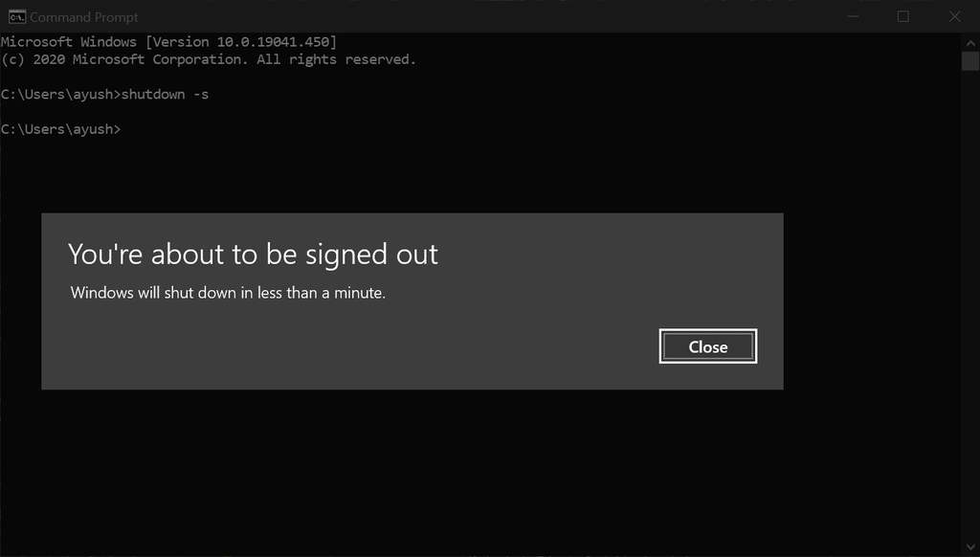
Task: Click the Microsoft Corporation copyright line
Action: (208, 59)
